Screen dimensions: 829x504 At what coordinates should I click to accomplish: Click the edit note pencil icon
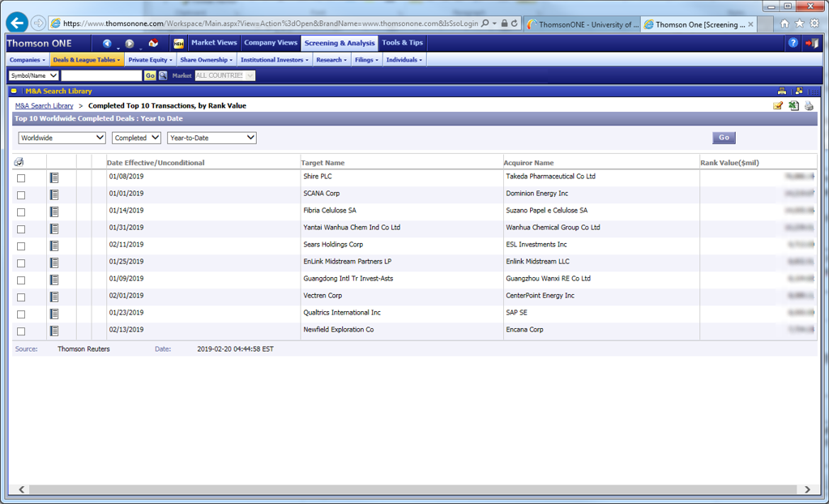point(778,106)
